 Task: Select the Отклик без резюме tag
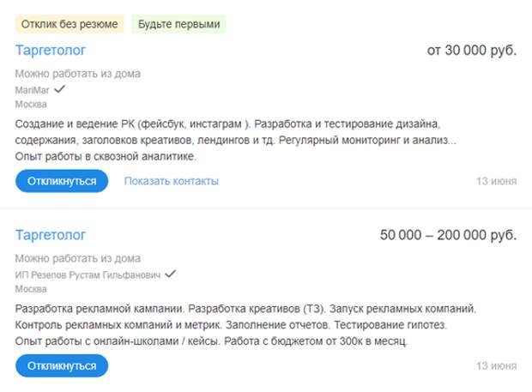point(70,23)
